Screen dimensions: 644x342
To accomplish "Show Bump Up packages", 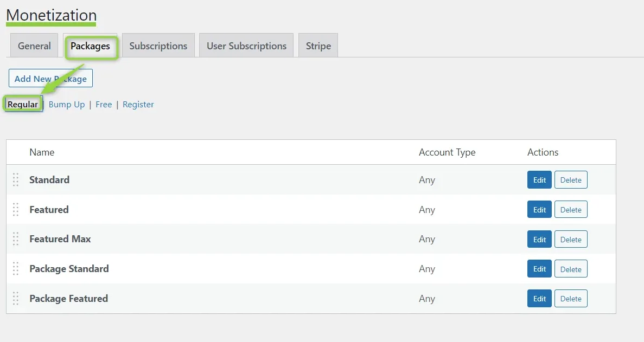I will pos(67,104).
